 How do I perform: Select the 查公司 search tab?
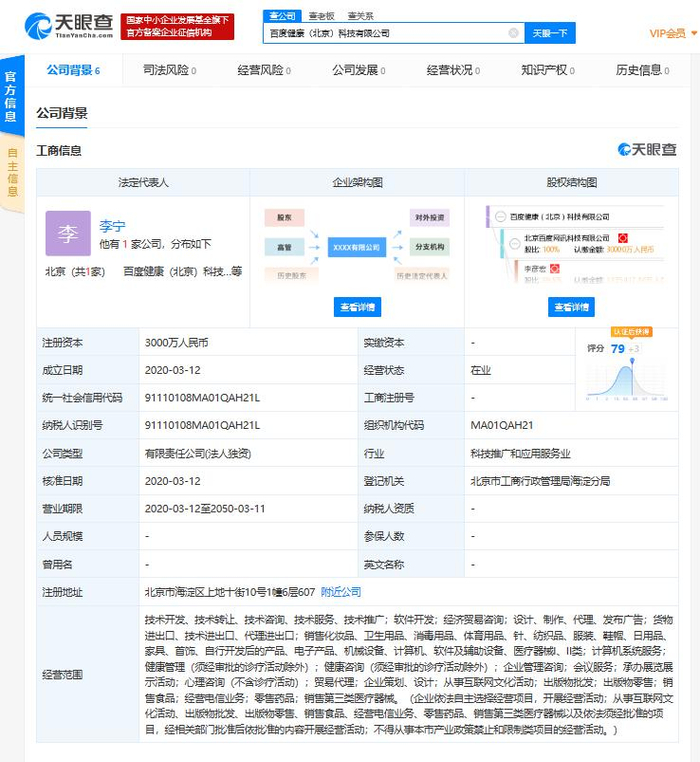click(282, 16)
